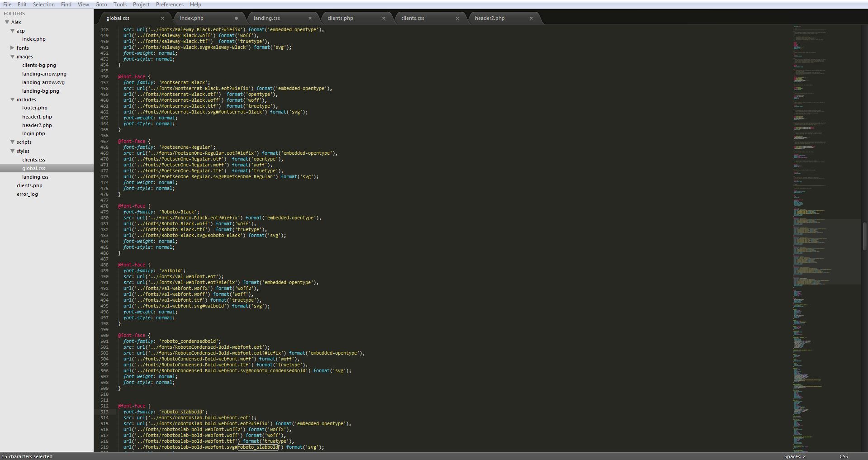The image size is (868, 460).
Task: Change syntax via CSS status label
Action: coord(844,456)
